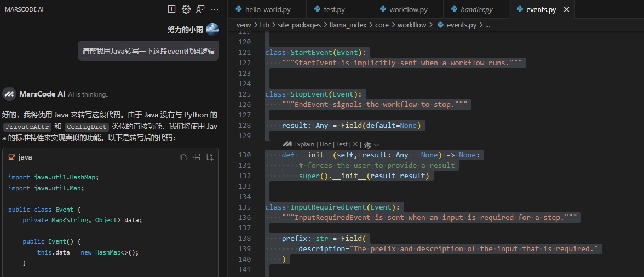The width and height of the screenshot is (644, 277).
Task: Click Explain in the code lens
Action: point(304,144)
